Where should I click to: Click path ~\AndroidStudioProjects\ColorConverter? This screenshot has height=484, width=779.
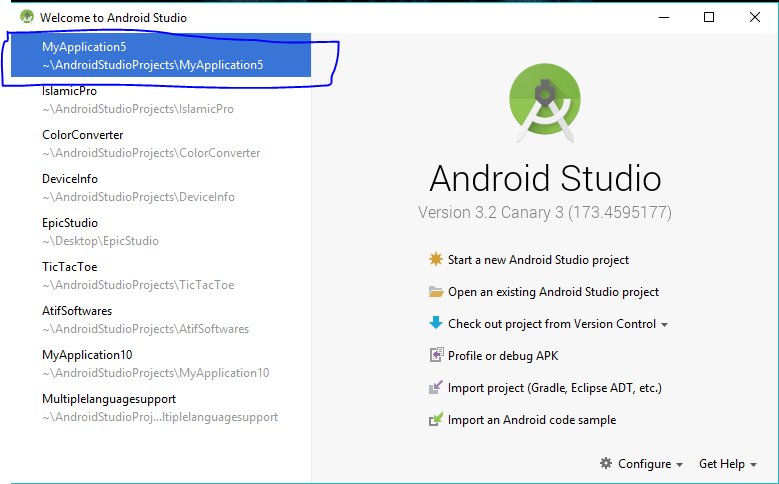(151, 153)
